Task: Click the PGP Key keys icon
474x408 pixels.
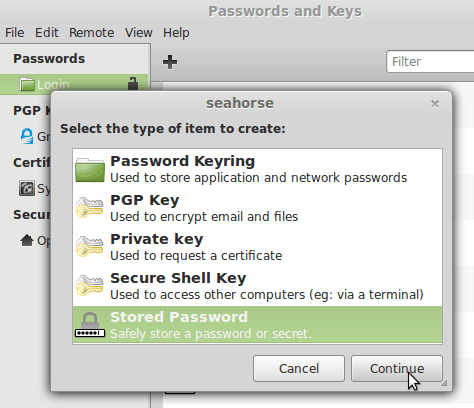Action: [x=90, y=208]
